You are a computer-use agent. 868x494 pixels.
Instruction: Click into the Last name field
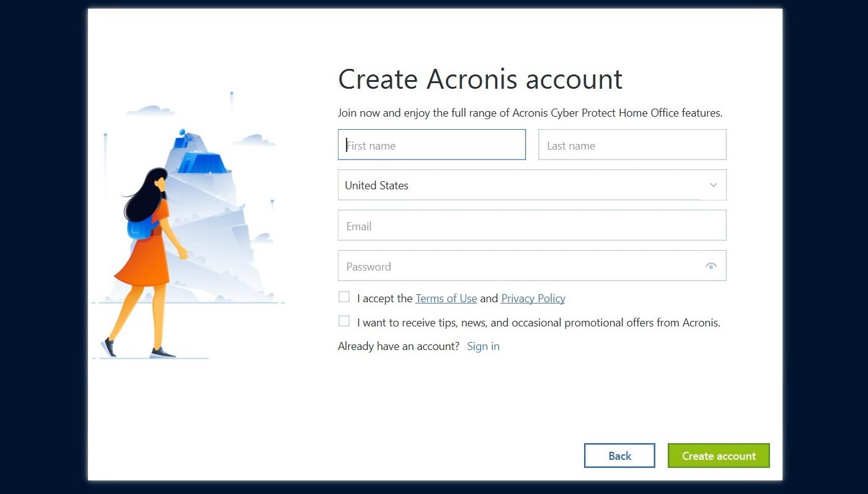631,145
